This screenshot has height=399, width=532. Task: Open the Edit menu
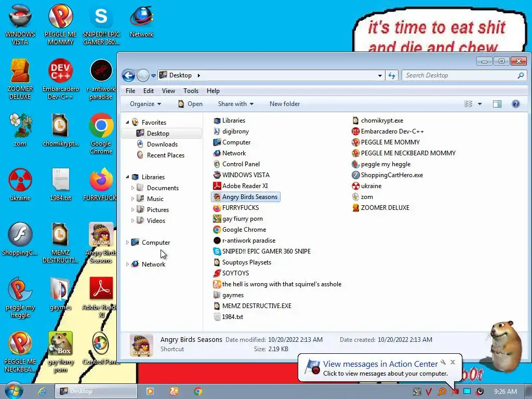point(148,90)
